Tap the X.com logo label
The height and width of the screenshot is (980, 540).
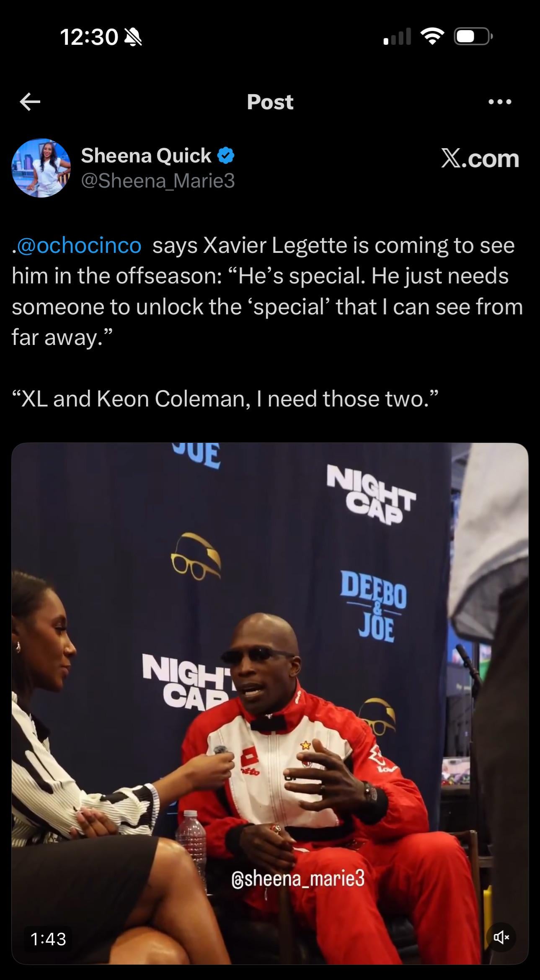(x=480, y=159)
